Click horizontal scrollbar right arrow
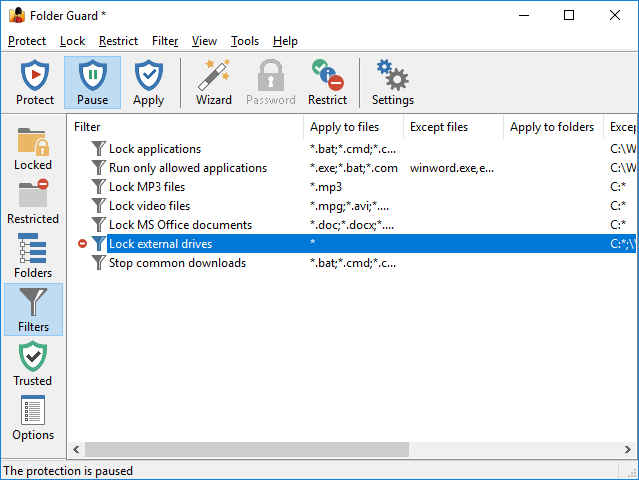 [628, 449]
